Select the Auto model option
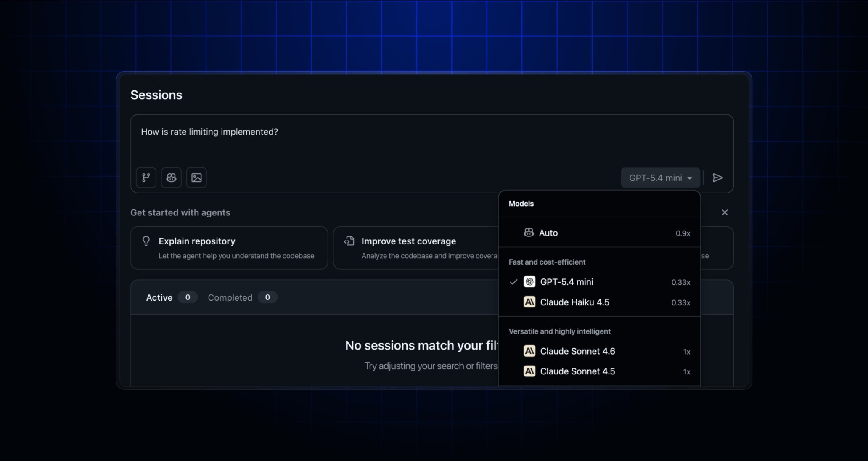 coord(599,233)
